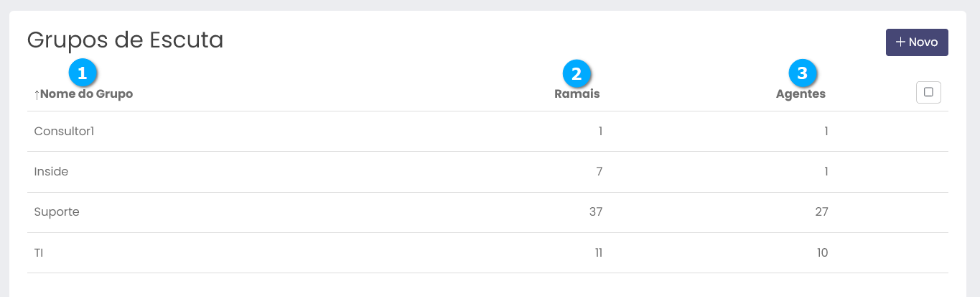Select the Suporte group row
The image size is (980, 297).
(x=57, y=212)
